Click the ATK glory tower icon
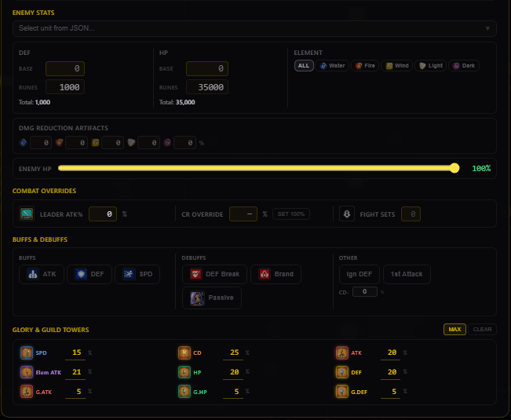 342,352
